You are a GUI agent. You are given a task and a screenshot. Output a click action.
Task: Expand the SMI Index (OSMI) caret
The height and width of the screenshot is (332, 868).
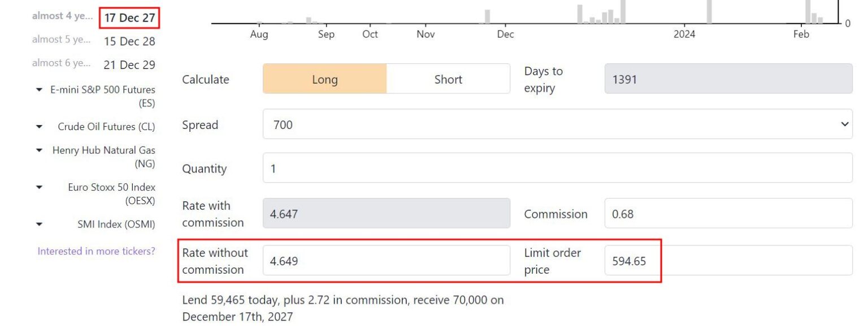pyautogui.click(x=39, y=225)
